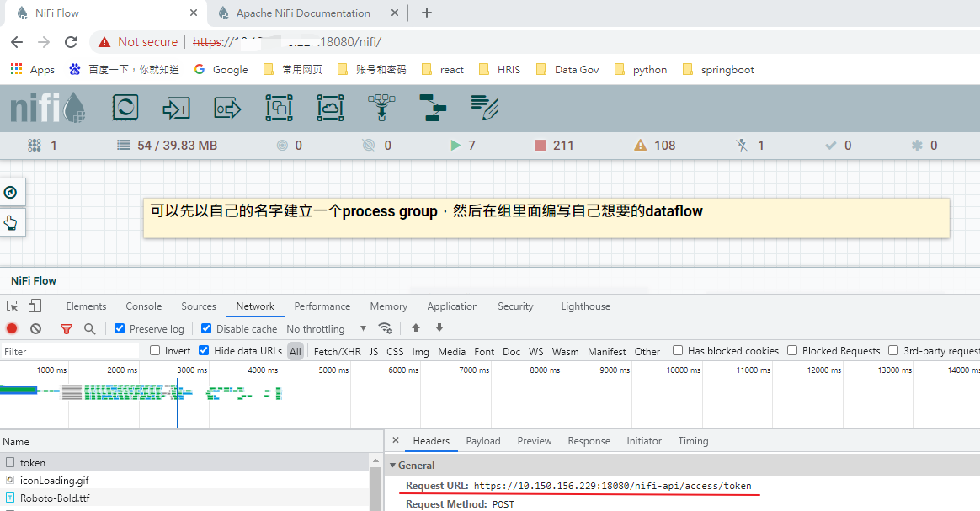Viewport: 980px width, 511px height.
Task: Open the Google bookmark
Action: click(221, 69)
